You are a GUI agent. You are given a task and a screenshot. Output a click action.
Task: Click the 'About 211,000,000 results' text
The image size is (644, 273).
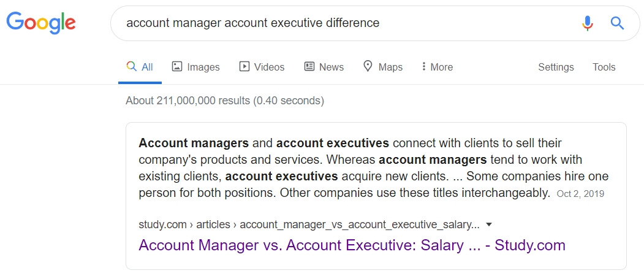[224, 100]
